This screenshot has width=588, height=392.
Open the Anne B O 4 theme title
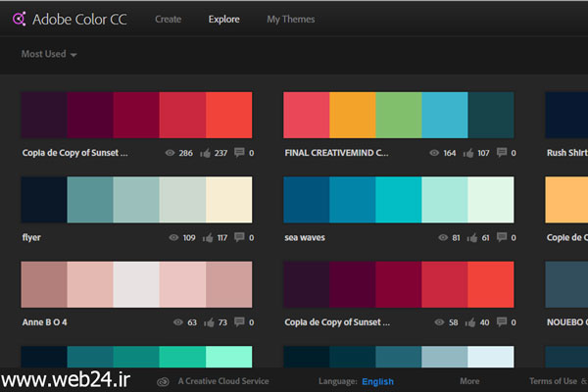coord(44,322)
